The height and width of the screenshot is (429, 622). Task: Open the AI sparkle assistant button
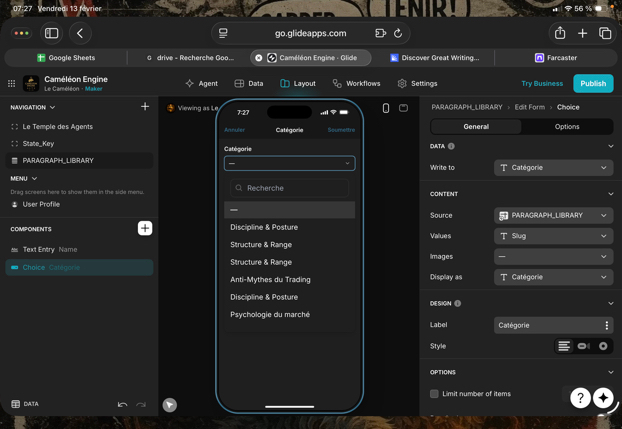coord(603,398)
